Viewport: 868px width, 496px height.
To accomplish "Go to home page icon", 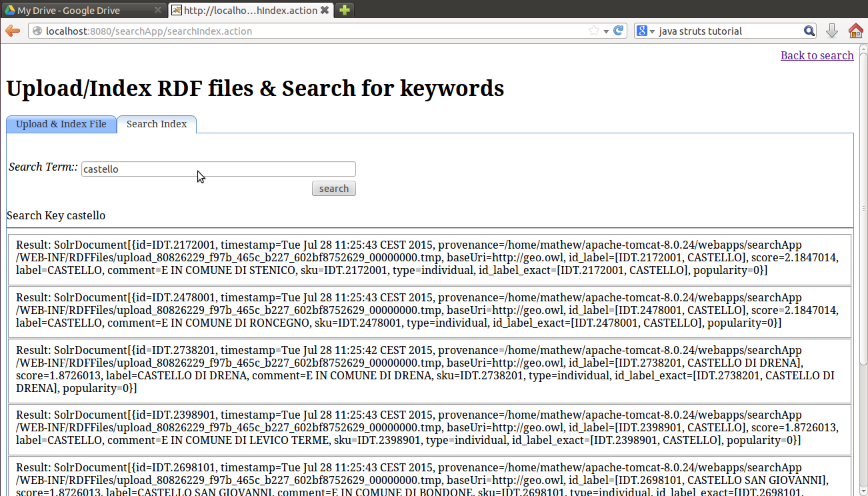I will [x=856, y=31].
